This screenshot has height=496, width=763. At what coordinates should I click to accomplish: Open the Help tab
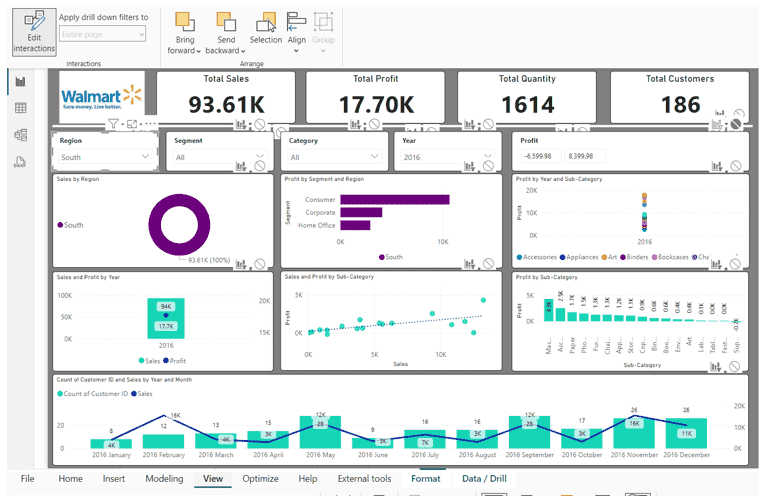click(308, 478)
